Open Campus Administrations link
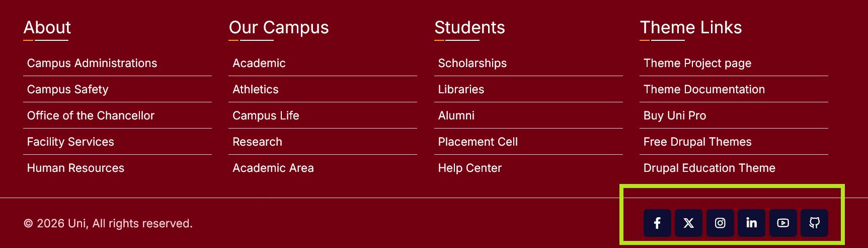The image size is (868, 248). pos(92,63)
